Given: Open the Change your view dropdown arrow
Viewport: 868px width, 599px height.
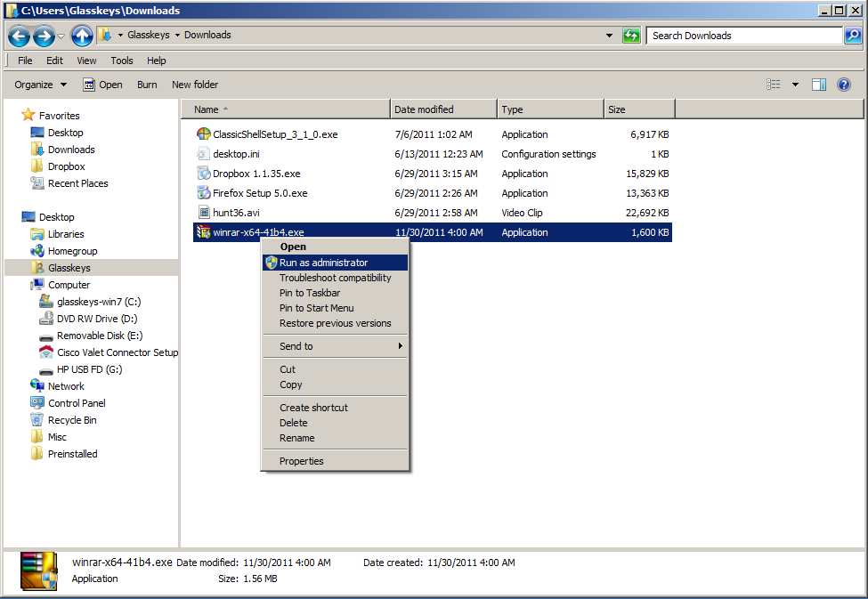Looking at the screenshot, I should point(795,85).
